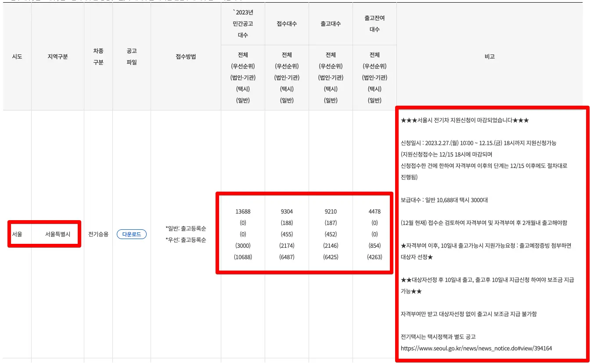Click the ★★대상자선정 후 10일내 출고 line

[487, 285]
